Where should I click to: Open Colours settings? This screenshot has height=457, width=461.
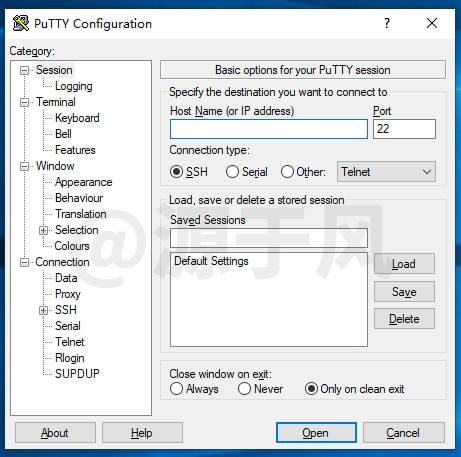click(x=72, y=246)
